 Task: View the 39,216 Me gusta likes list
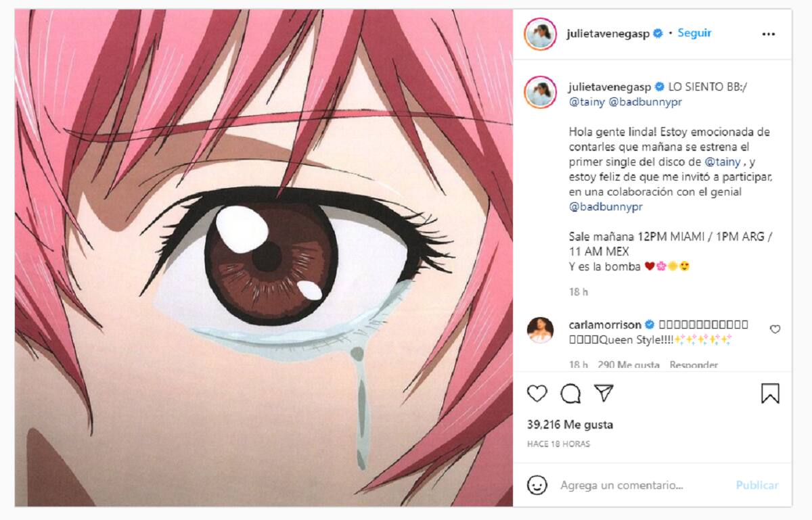coord(570,425)
